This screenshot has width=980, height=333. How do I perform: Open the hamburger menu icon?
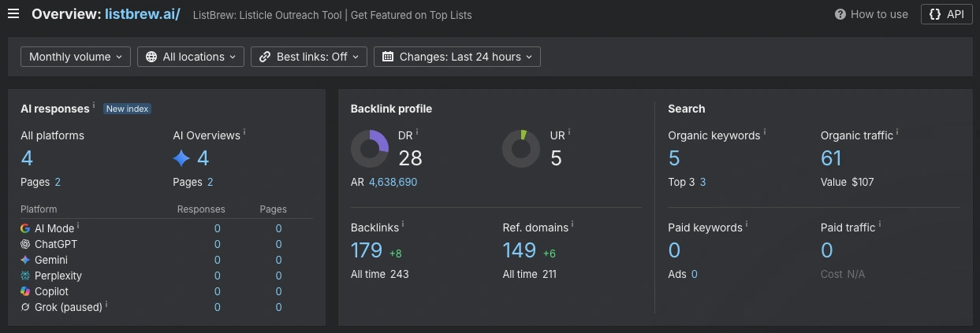[13, 14]
